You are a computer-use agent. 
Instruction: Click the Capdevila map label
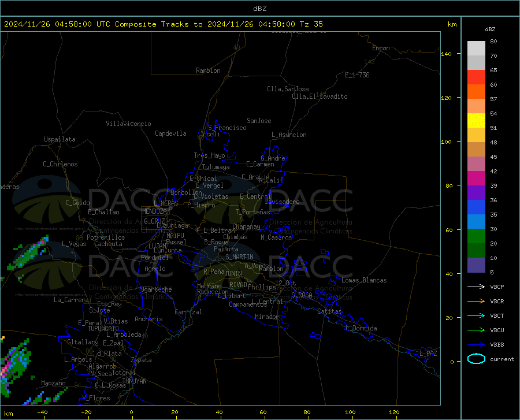coord(170,133)
